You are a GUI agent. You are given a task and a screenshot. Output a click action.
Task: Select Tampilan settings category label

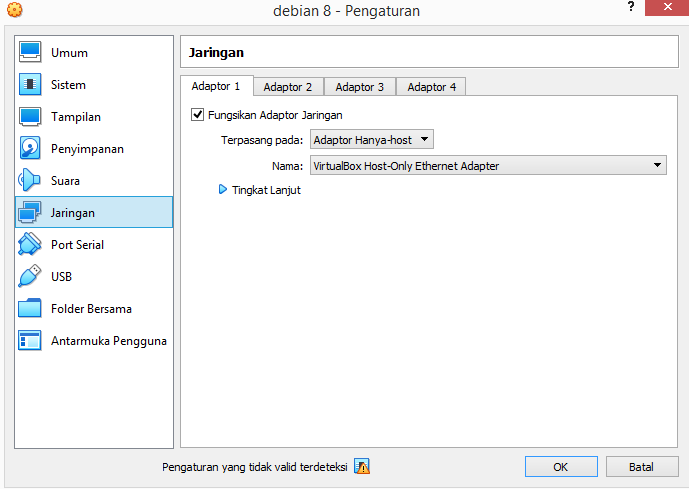click(x=76, y=117)
